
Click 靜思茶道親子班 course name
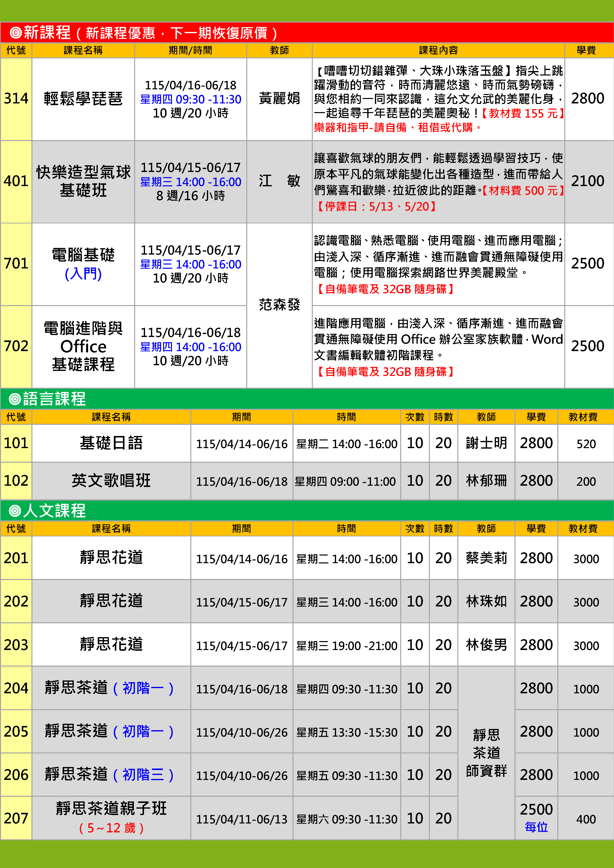pos(111,809)
